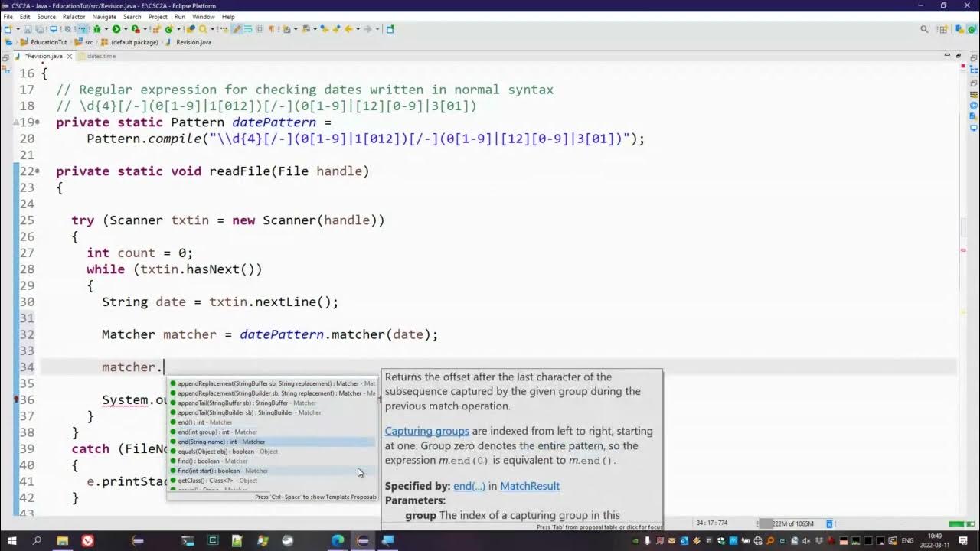Viewport: 980px width, 551px height.
Task: Run the program with the green Run icon
Action: coord(116,29)
